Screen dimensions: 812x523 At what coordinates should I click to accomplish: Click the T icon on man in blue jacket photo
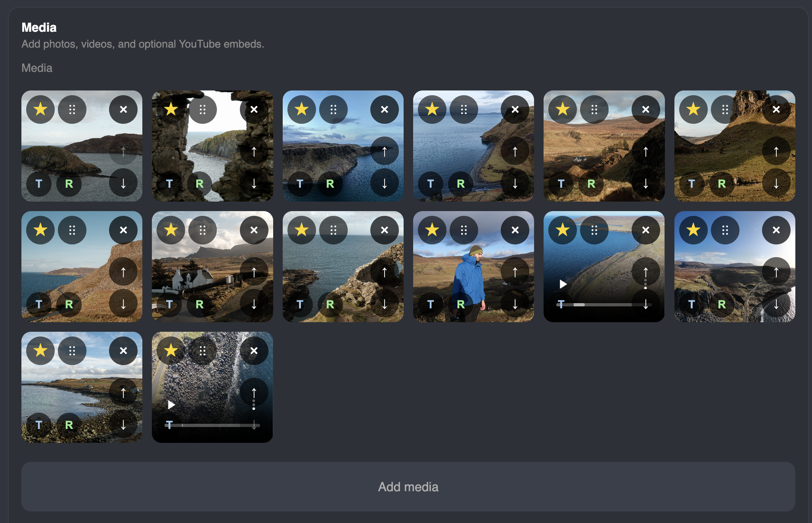click(x=431, y=304)
